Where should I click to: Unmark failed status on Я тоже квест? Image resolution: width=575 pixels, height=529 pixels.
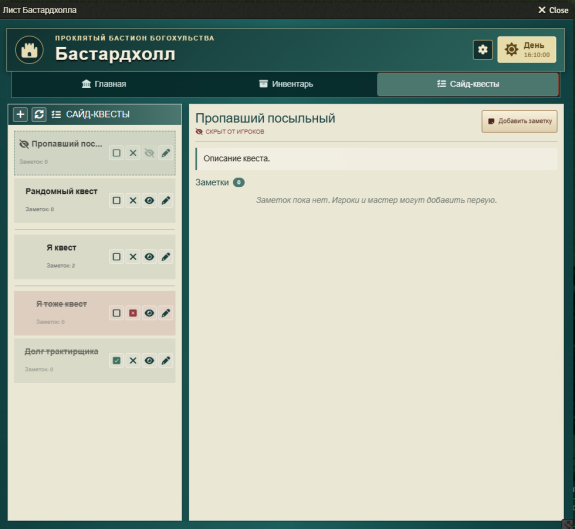[x=133, y=313]
